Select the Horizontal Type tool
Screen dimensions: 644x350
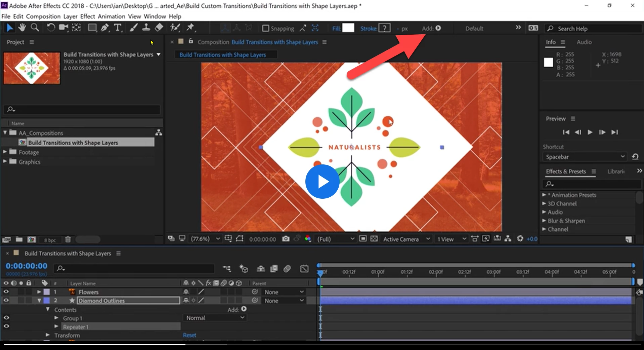[118, 28]
